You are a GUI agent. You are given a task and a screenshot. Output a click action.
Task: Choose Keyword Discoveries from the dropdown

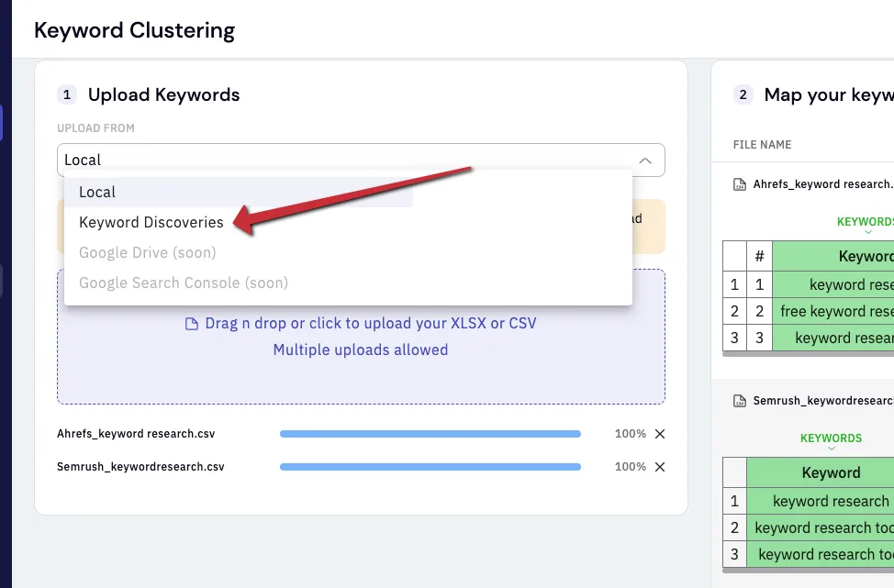(x=151, y=222)
